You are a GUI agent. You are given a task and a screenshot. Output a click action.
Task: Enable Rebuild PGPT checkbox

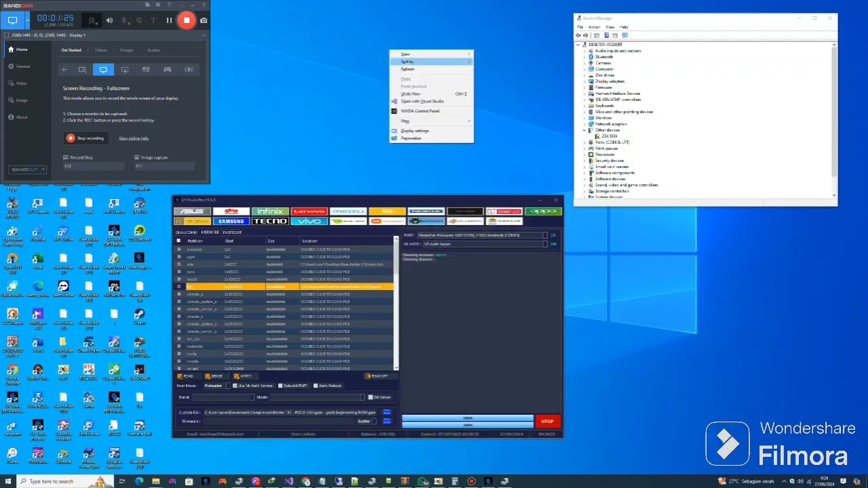pyautogui.click(x=280, y=386)
